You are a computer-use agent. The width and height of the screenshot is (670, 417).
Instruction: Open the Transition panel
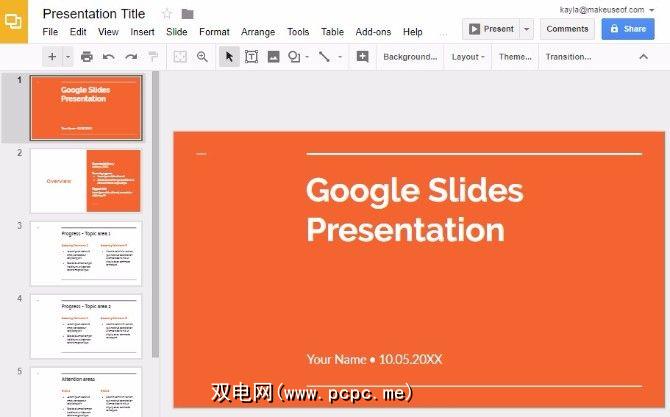pyautogui.click(x=569, y=57)
